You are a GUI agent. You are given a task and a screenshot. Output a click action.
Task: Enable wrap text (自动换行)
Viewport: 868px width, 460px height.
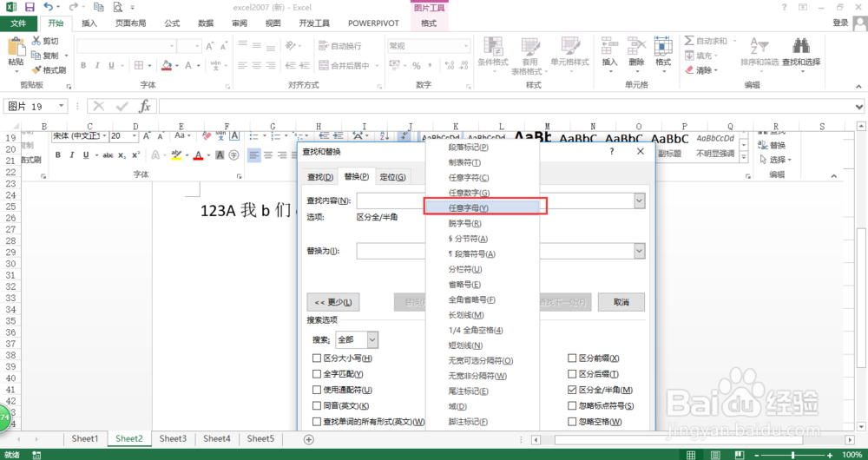(340, 46)
